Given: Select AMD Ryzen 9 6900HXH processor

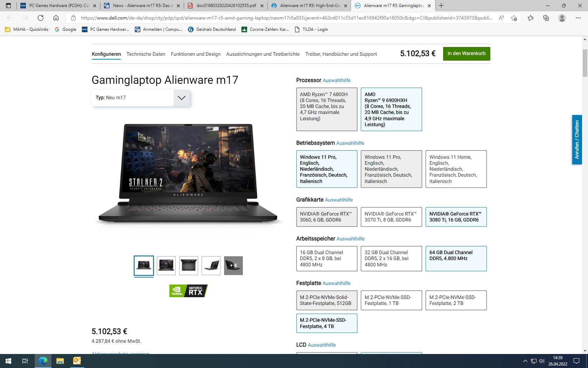Looking at the screenshot, I should click(x=391, y=109).
